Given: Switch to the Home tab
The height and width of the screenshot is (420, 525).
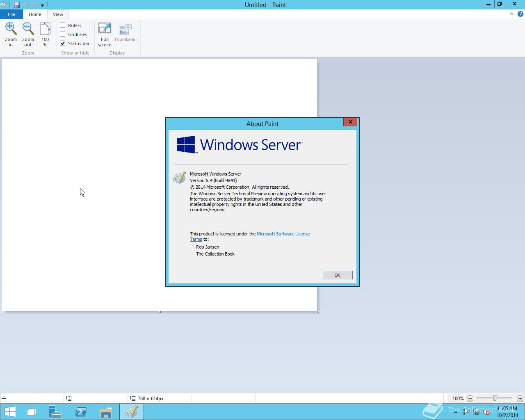Looking at the screenshot, I should tap(35, 14).
